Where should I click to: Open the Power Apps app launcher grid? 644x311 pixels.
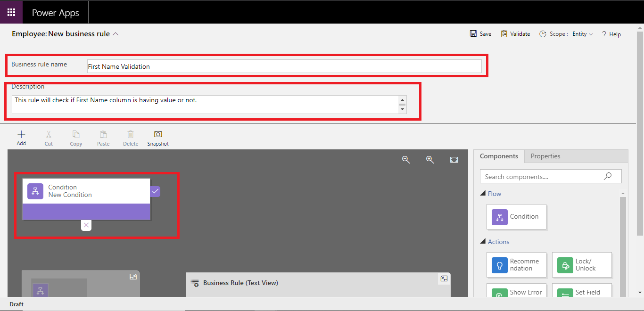pyautogui.click(x=11, y=12)
